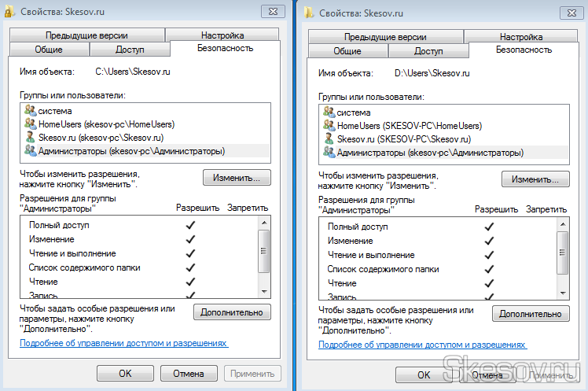Click Administrators group icon in left dialog

[x=31, y=151]
